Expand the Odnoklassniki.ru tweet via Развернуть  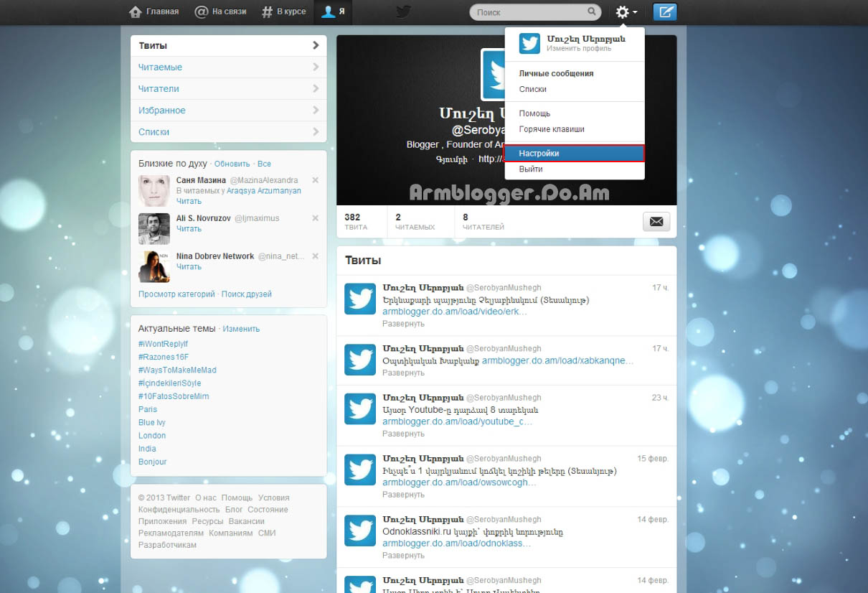403,556
